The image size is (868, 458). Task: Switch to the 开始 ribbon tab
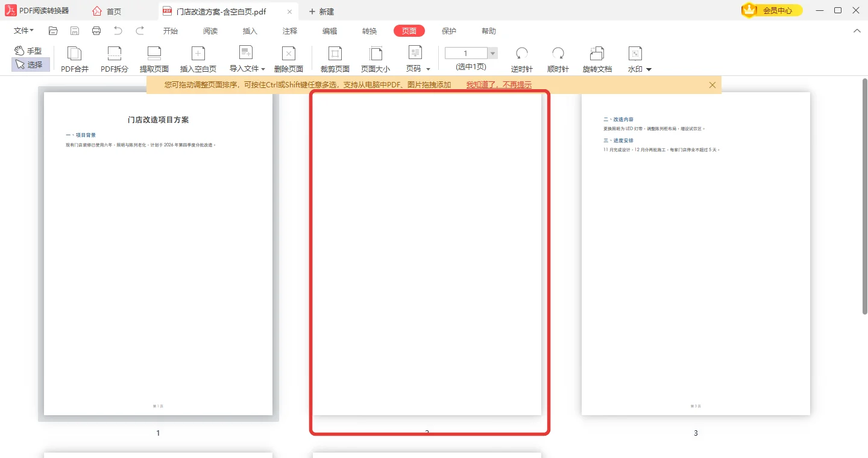tap(171, 31)
